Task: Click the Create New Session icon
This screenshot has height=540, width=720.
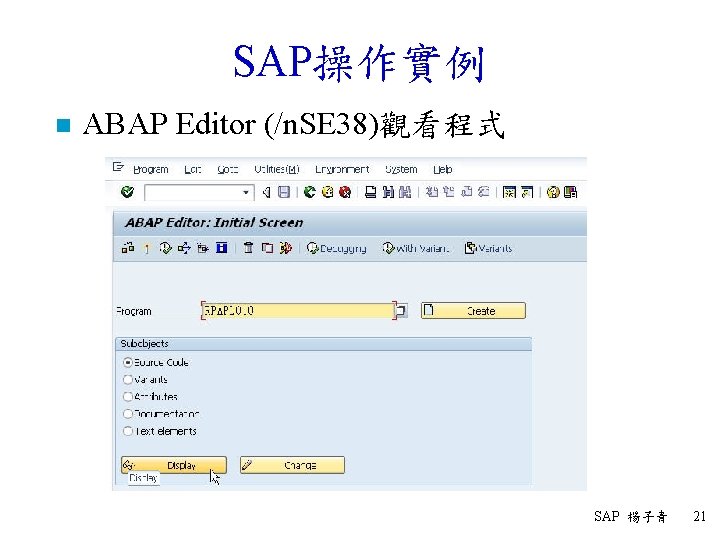Action: 509,192
